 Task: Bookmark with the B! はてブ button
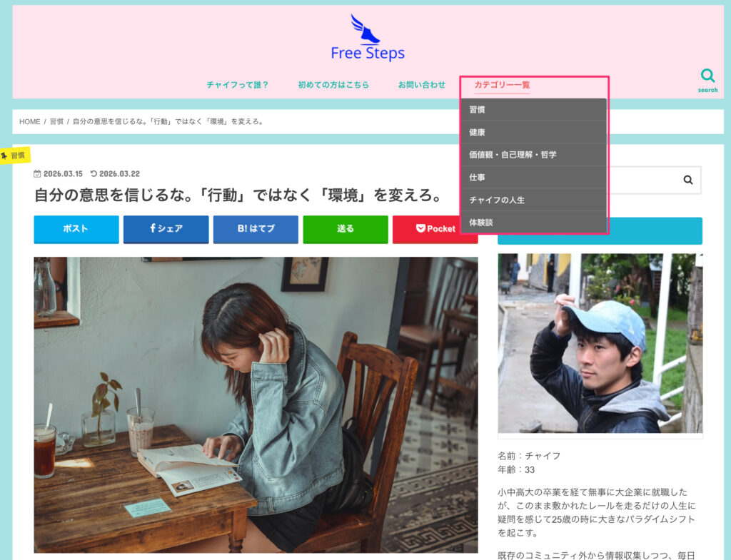click(256, 229)
